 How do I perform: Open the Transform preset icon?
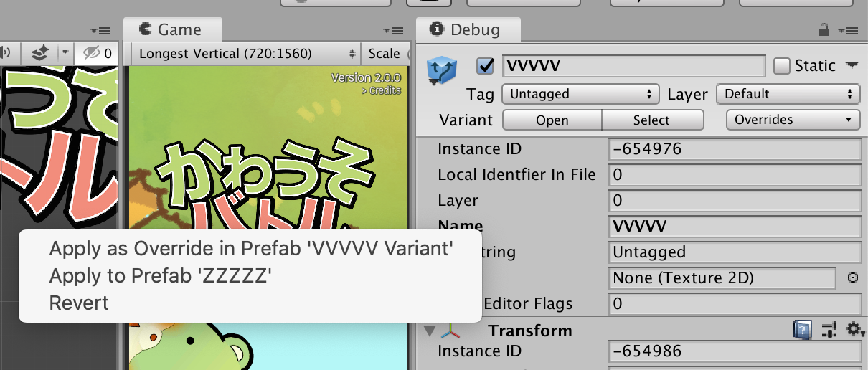(x=829, y=330)
